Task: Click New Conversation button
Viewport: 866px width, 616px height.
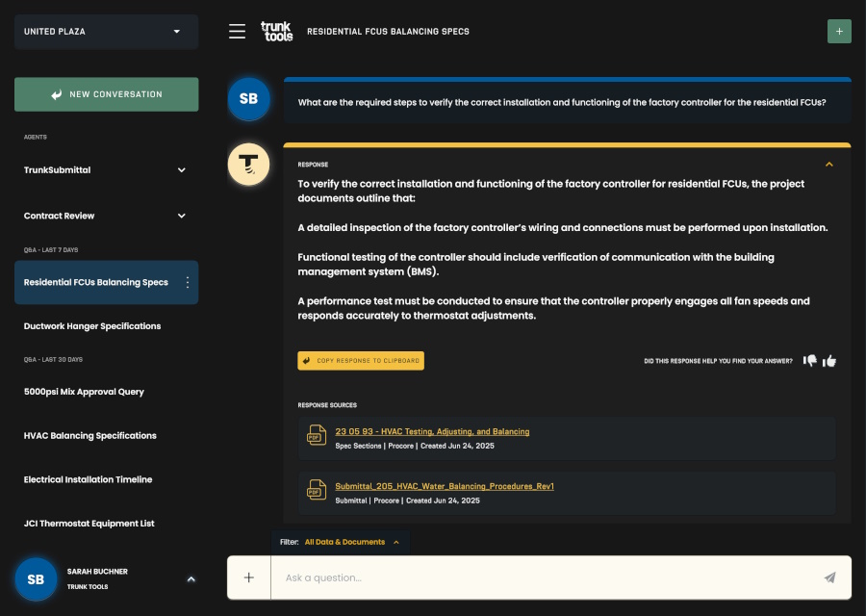Action: 106,94
